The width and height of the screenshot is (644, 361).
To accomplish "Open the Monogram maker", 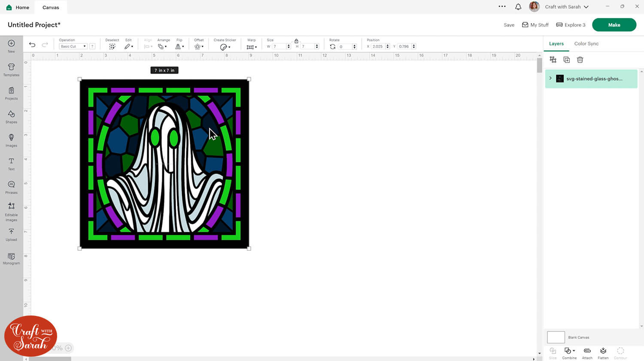I will [x=11, y=258].
